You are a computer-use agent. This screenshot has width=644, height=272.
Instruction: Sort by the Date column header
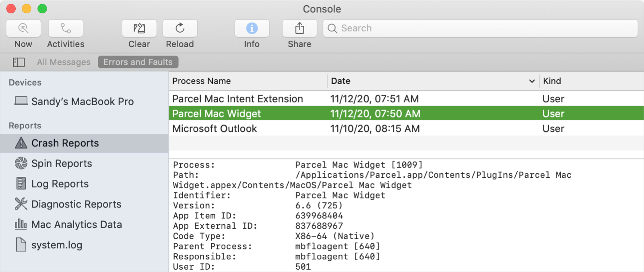(433, 81)
